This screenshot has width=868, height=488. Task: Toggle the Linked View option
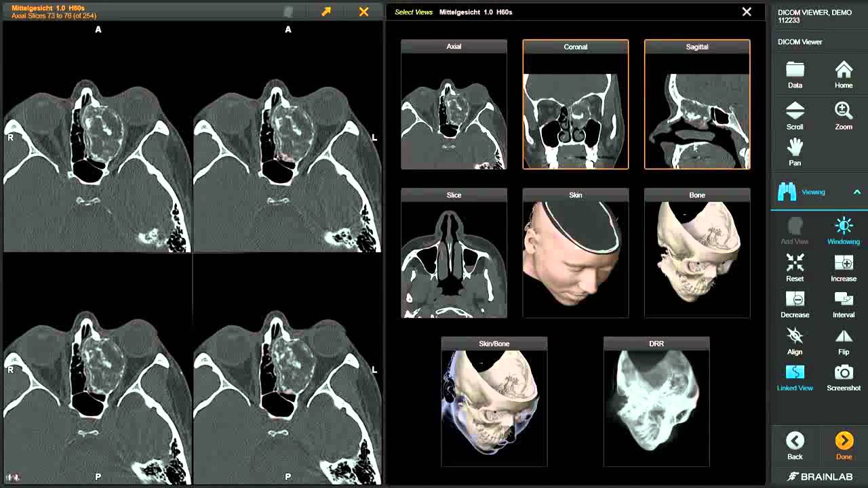click(795, 378)
